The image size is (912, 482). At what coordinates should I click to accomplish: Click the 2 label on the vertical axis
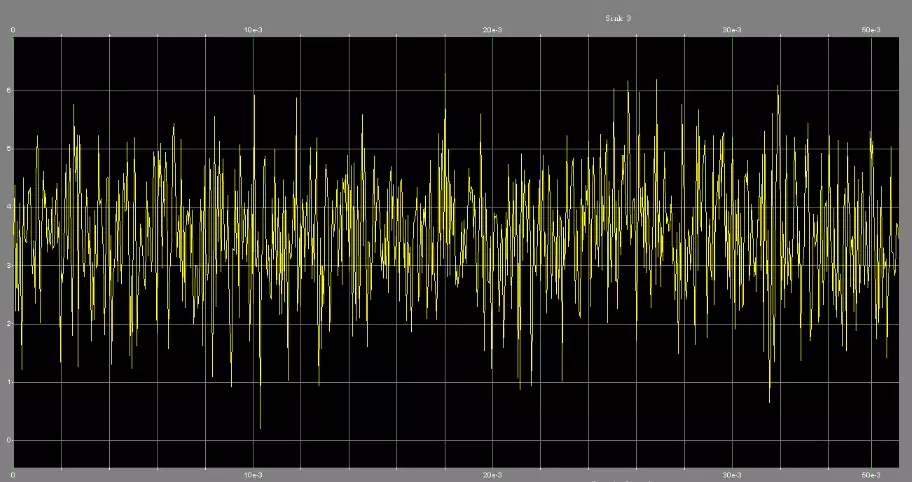pyautogui.click(x=9, y=323)
